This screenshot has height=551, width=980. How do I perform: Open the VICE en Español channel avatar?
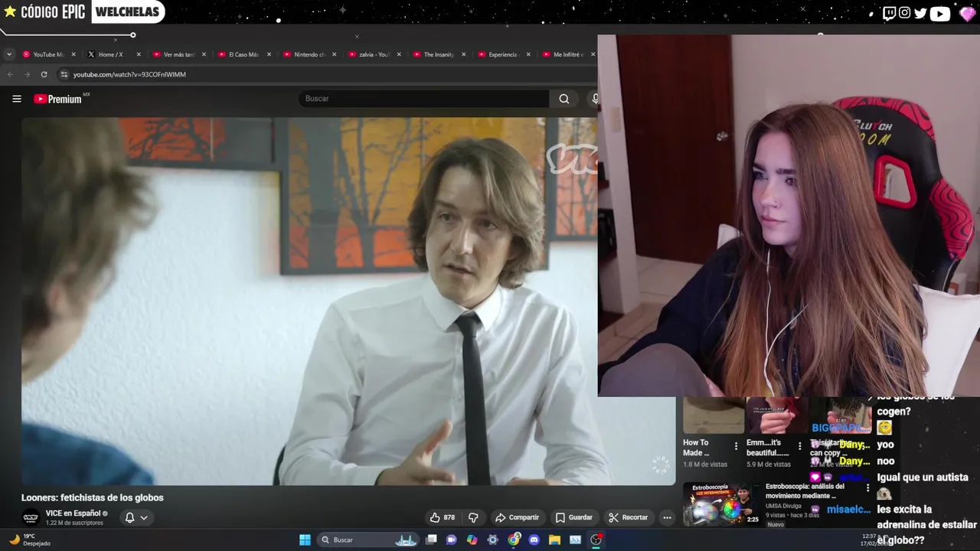(x=31, y=517)
